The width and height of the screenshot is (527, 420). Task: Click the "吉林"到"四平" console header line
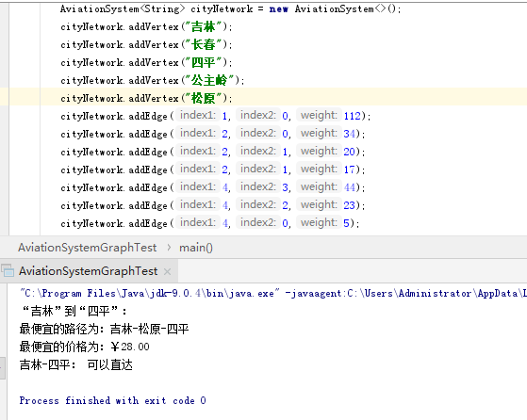(74, 311)
